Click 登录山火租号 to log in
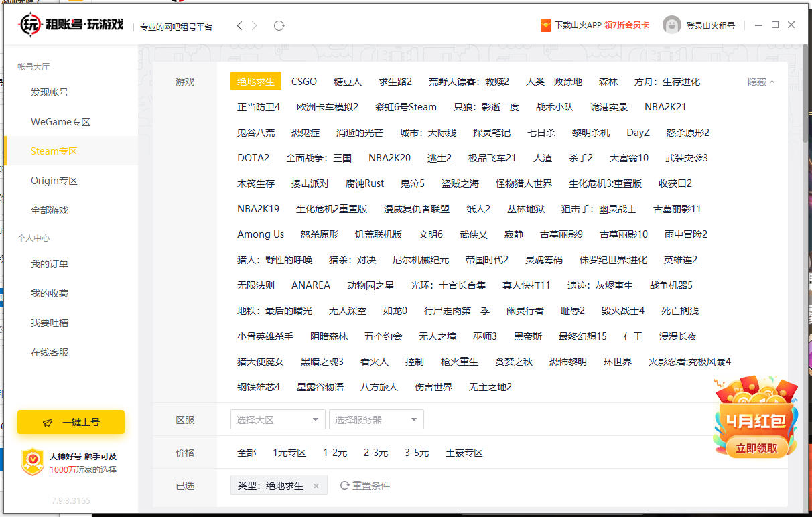Image resolution: width=812 pixels, height=517 pixels. pos(711,25)
